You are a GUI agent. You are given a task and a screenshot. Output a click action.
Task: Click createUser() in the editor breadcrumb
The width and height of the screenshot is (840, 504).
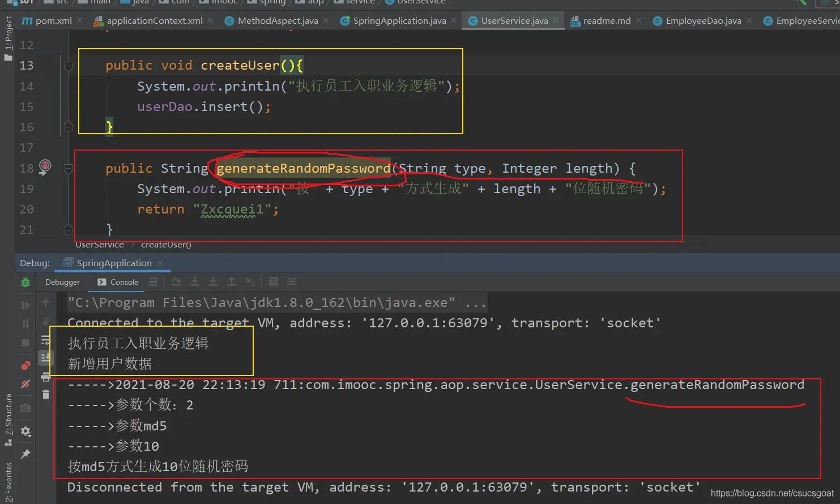click(x=166, y=245)
